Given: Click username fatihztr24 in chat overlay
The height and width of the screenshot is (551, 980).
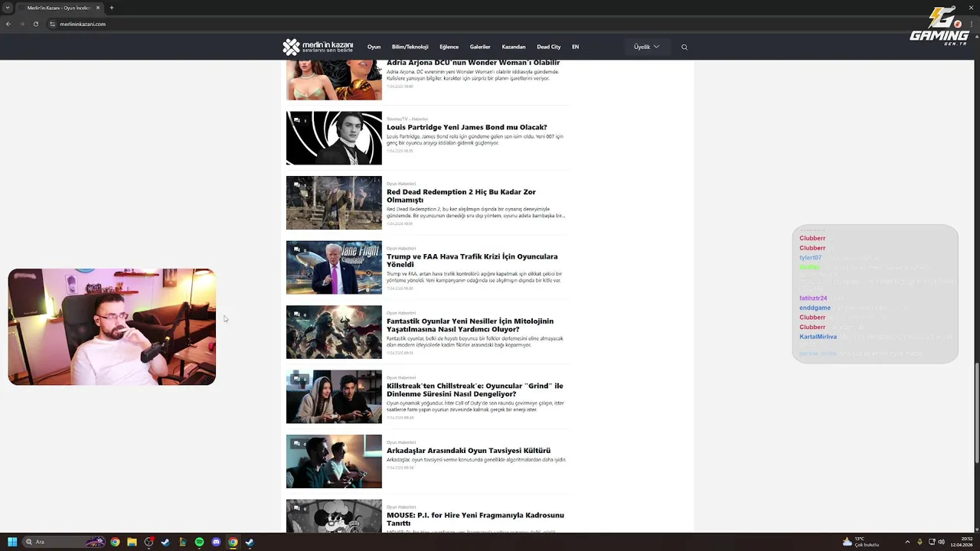Looking at the screenshot, I should 813,298.
